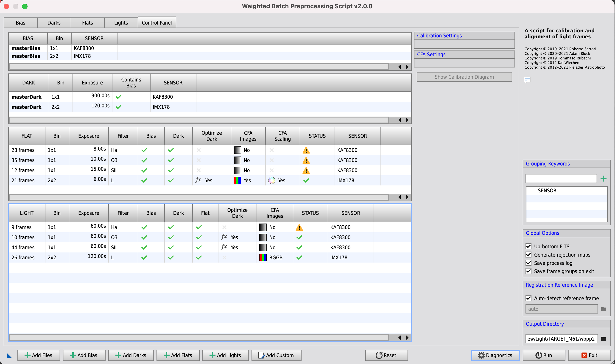Uncheck Auto-detect reference frame

[x=529, y=298]
